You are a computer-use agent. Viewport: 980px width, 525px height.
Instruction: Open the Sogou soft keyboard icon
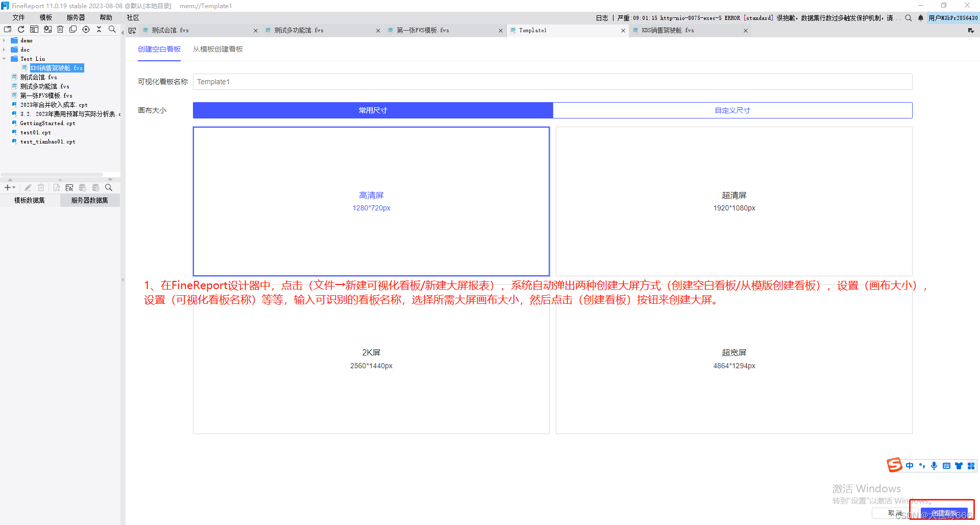[x=946, y=466]
